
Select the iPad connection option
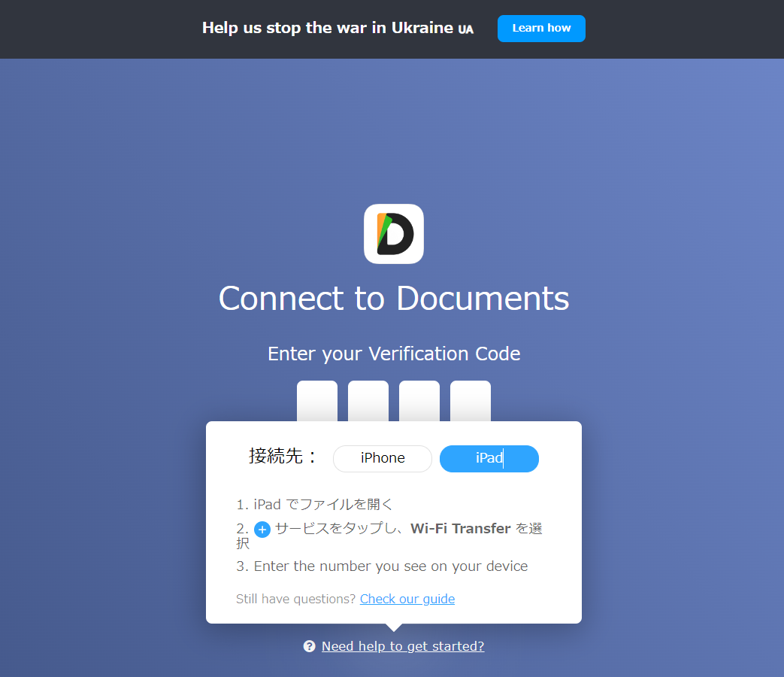coord(489,458)
